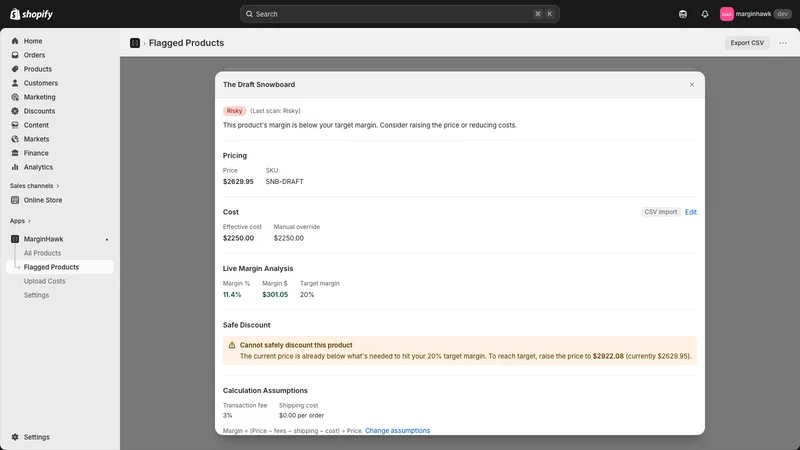Open the Analytics menu label

[38, 167]
